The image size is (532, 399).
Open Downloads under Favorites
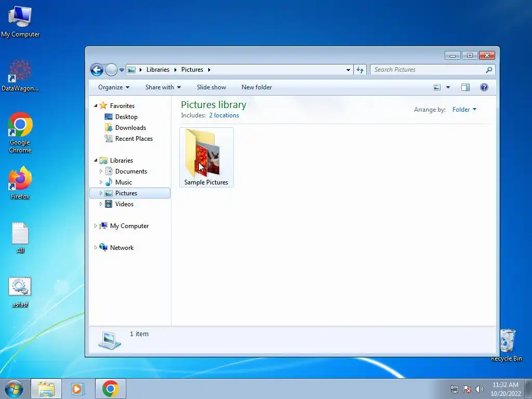click(130, 128)
